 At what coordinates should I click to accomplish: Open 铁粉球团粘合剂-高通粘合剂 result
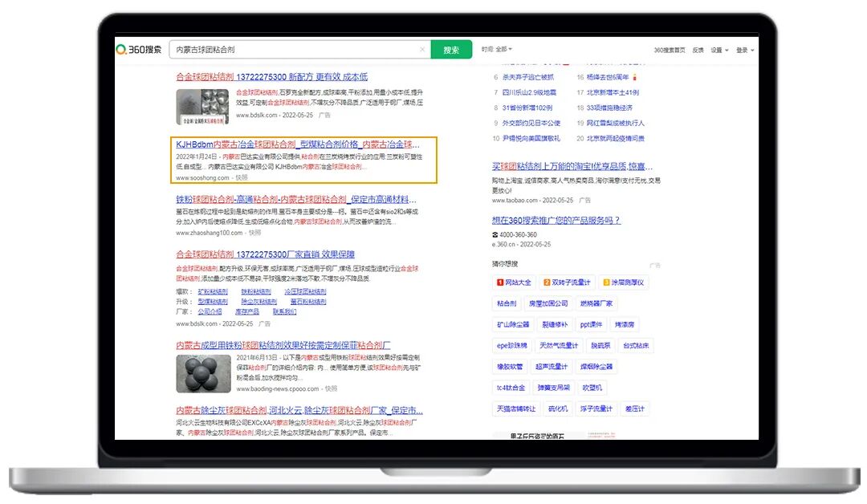(296, 199)
